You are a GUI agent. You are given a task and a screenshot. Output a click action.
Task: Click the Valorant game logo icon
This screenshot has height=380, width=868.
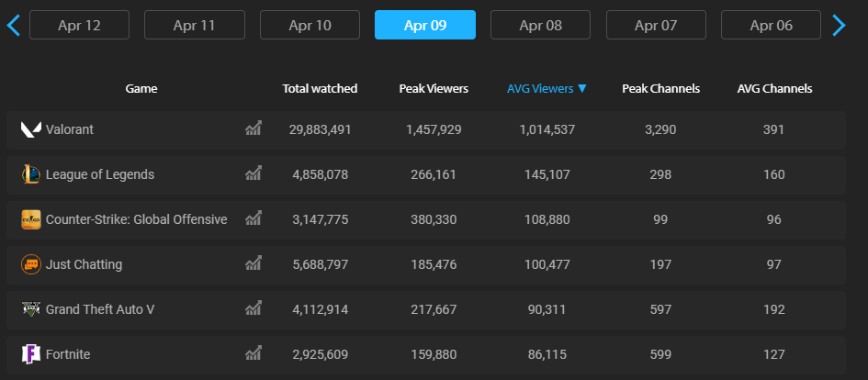click(31, 129)
